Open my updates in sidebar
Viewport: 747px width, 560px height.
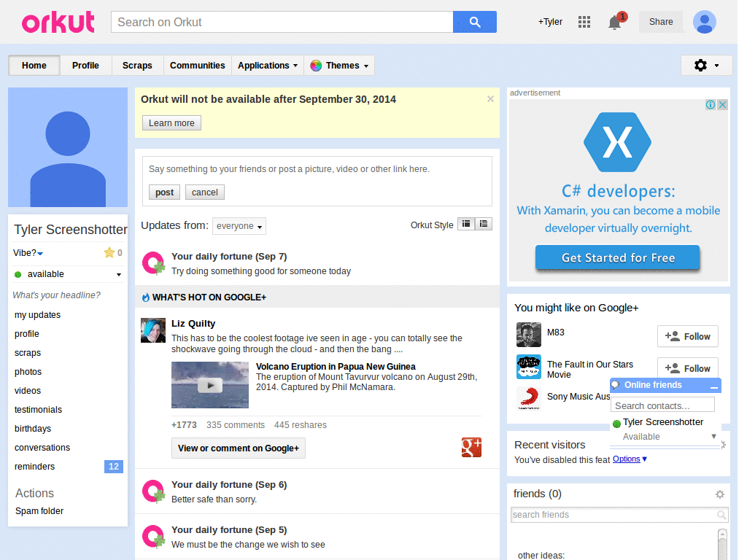38,315
